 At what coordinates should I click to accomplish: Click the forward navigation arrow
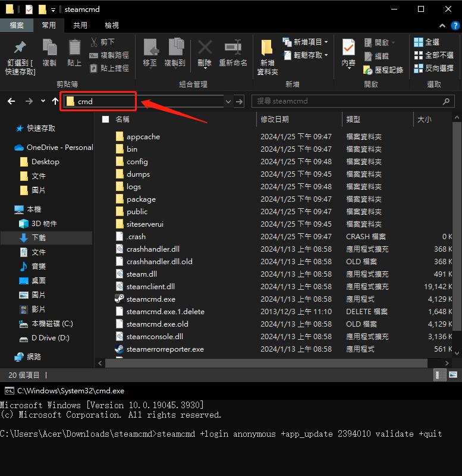(29, 101)
